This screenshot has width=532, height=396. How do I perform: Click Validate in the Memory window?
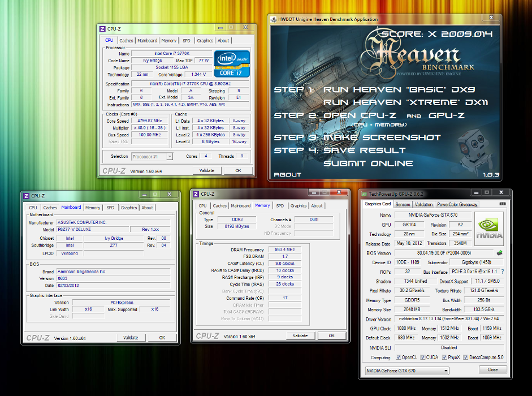[x=300, y=335]
